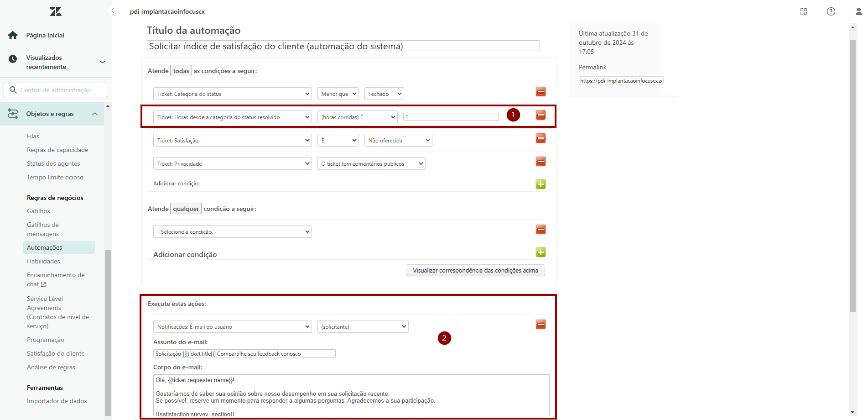The image size is (868, 420).
Task: Remove the Categoria do status condition
Action: pos(541,92)
